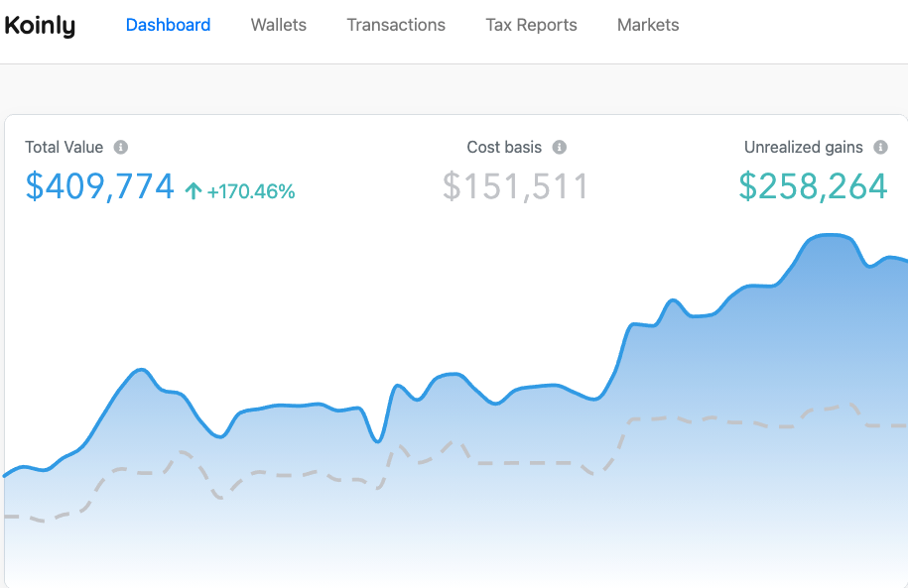Click the $258,264 unrealized gains amount

pos(813,186)
